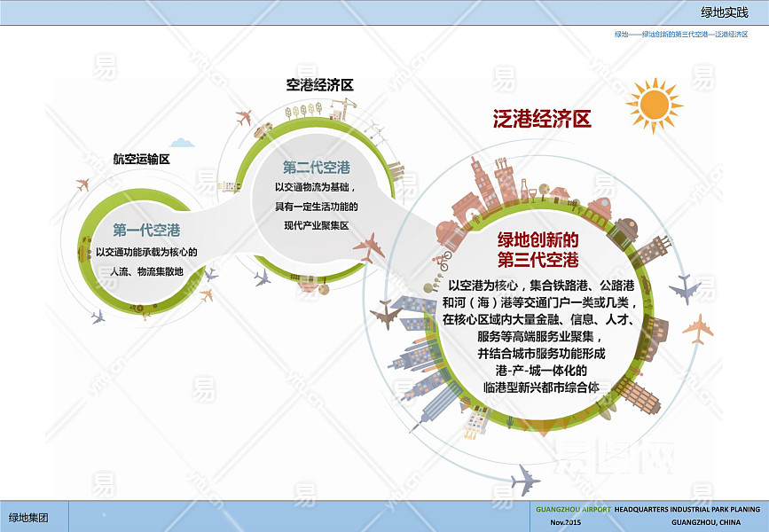769x532 pixels.
Task: Click the line starting 在核心区域内大量金融
Action: (x=539, y=320)
